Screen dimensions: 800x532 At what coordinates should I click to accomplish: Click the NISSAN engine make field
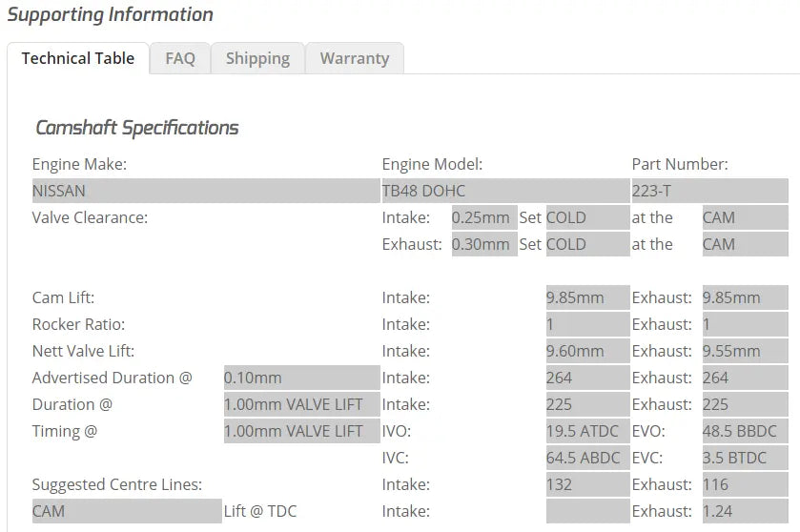point(206,191)
